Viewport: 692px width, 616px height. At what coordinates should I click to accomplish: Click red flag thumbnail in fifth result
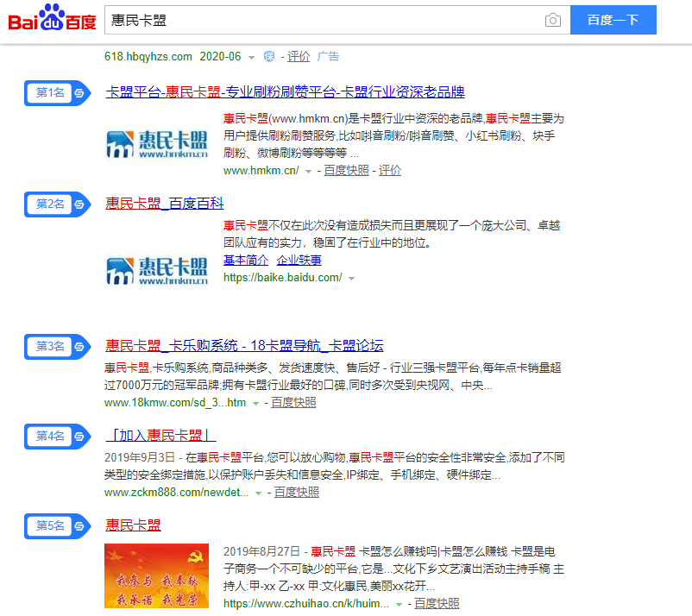[157, 575]
